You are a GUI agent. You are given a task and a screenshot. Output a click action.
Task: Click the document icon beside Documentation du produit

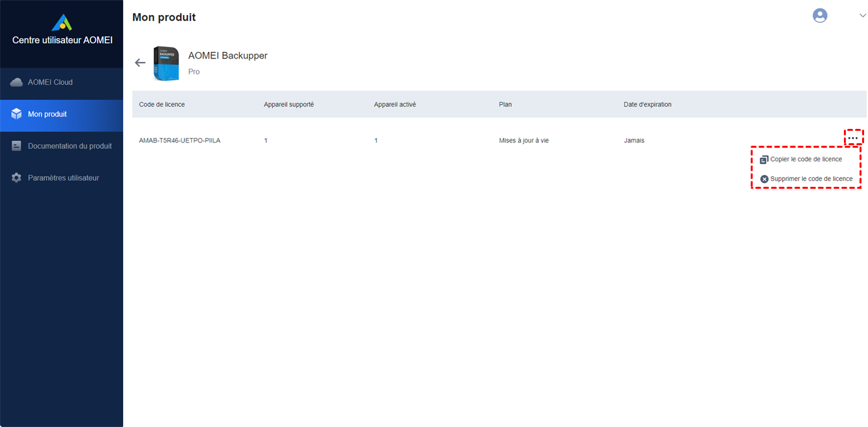16,146
